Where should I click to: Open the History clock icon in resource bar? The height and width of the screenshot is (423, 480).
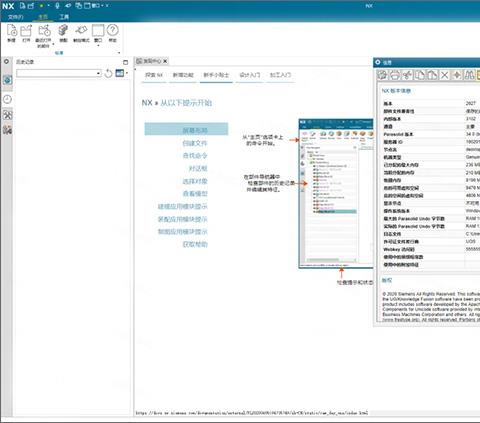[7, 99]
